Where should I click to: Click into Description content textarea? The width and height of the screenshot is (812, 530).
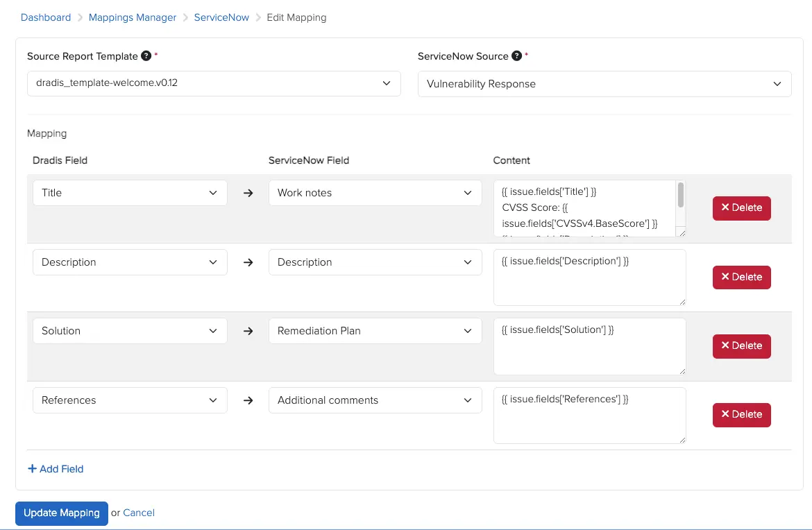(x=590, y=278)
